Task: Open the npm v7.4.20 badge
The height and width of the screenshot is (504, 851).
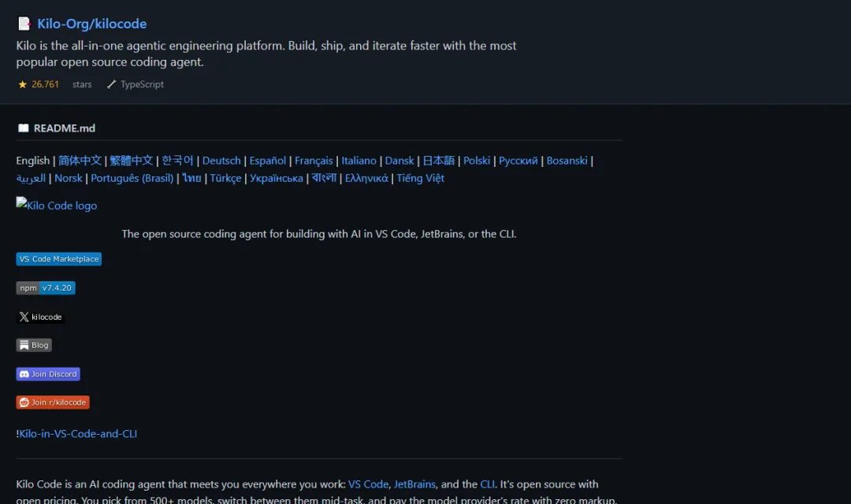Action: (x=46, y=288)
